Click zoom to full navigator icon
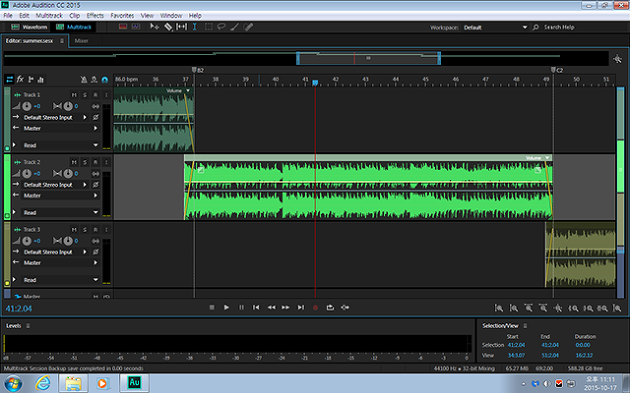This screenshot has height=393, width=630. pos(618,59)
